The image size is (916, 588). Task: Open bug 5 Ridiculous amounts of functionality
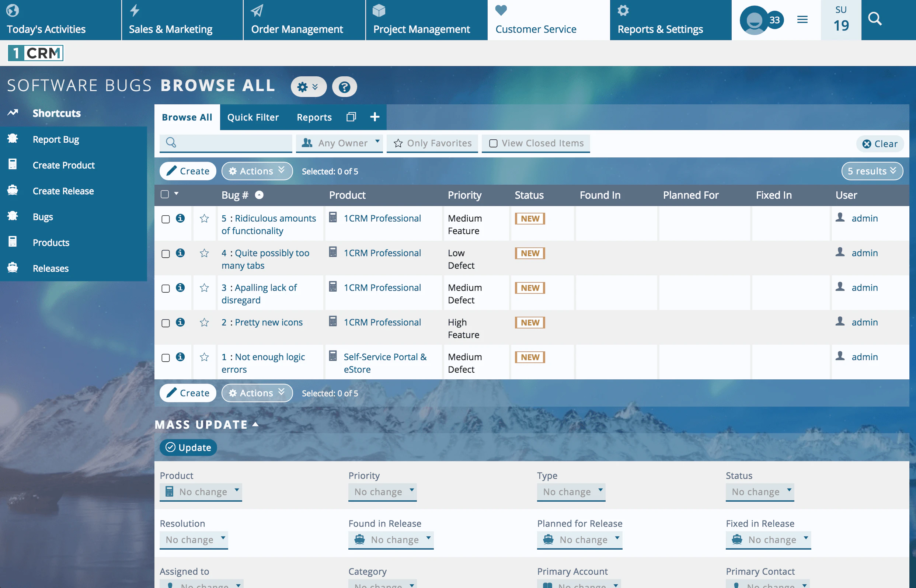coord(269,225)
